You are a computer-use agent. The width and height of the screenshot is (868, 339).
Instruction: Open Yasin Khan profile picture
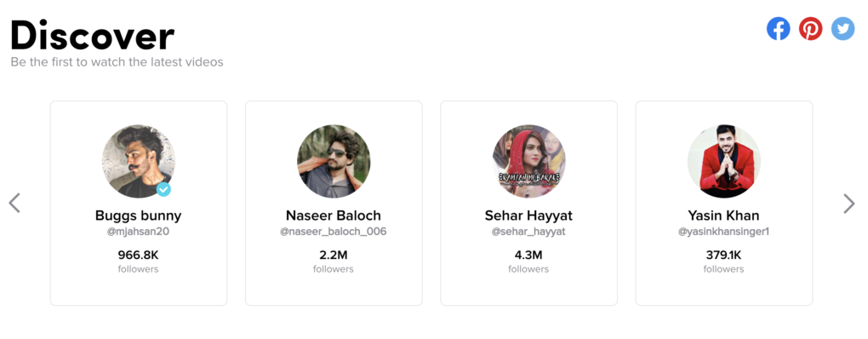point(724,161)
